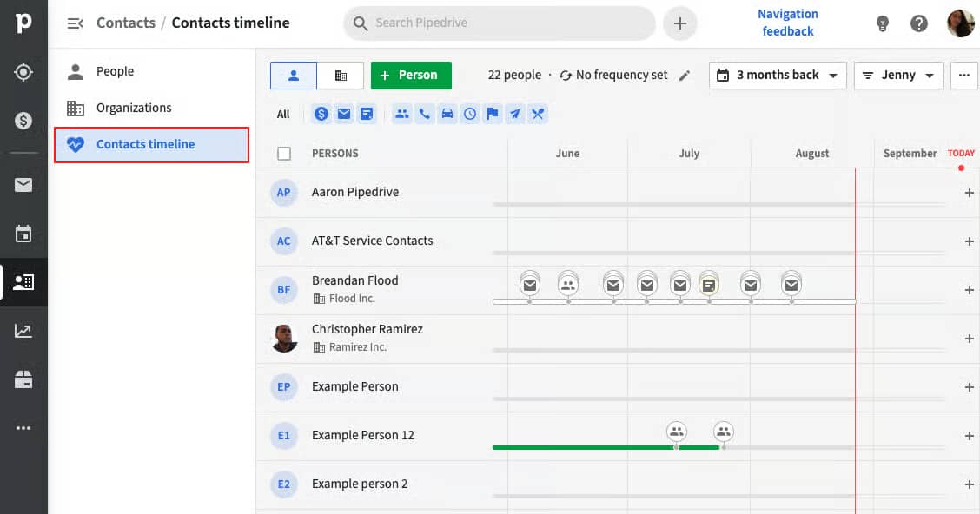Image resolution: width=980 pixels, height=514 pixels.
Task: Select the lunch filter with fork and knife icon
Action: point(537,114)
